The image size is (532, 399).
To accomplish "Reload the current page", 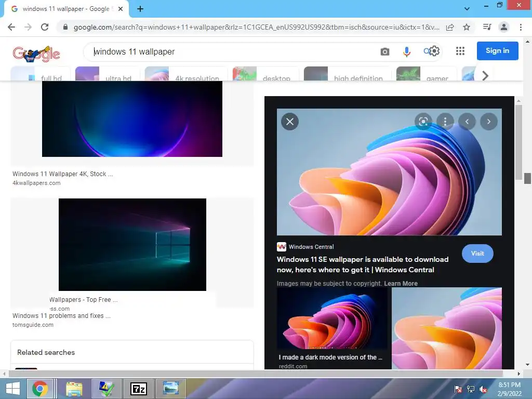I will pos(45,27).
